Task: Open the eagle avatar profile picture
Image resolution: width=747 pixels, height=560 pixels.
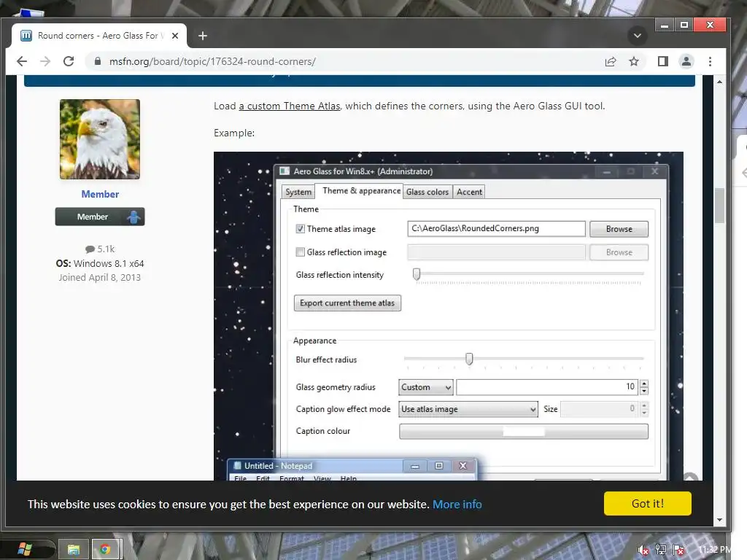Action: click(99, 139)
